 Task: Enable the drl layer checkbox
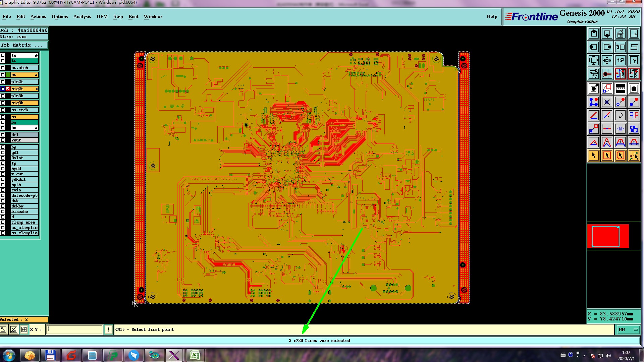tap(3, 135)
